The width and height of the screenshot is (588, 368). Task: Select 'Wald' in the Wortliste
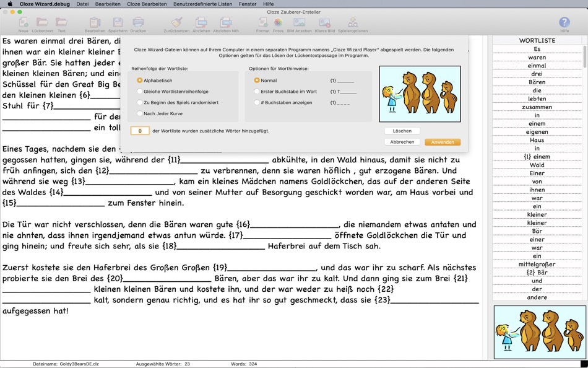click(537, 164)
